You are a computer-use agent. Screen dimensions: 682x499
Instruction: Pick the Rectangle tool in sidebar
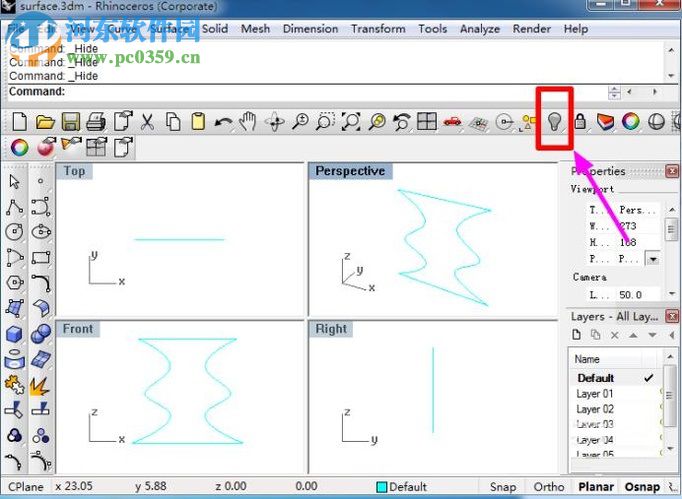pyautogui.click(x=41, y=258)
